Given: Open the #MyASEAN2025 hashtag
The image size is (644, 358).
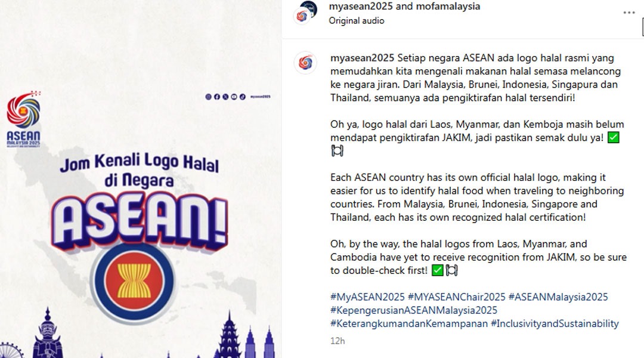Looking at the screenshot, I should 367,297.
